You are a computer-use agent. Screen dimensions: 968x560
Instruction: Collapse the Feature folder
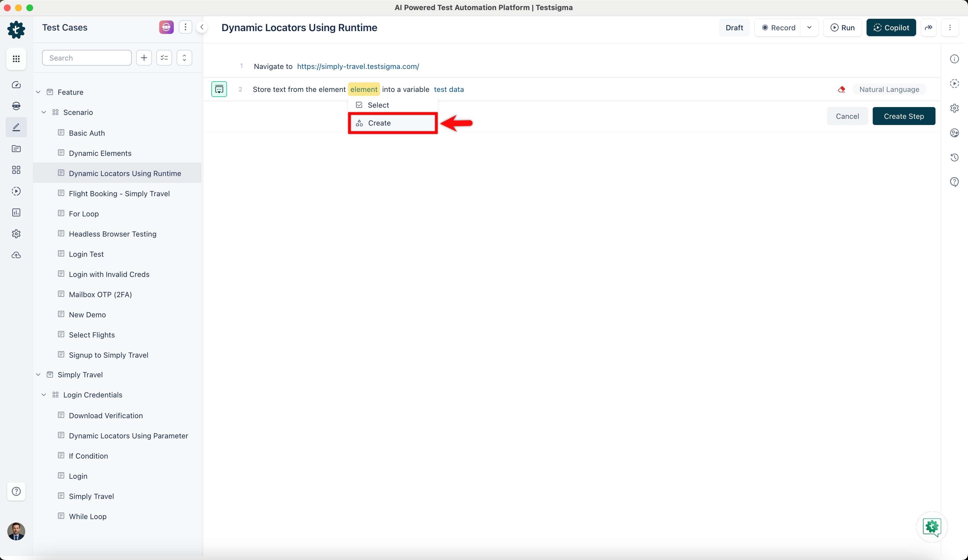(38, 92)
